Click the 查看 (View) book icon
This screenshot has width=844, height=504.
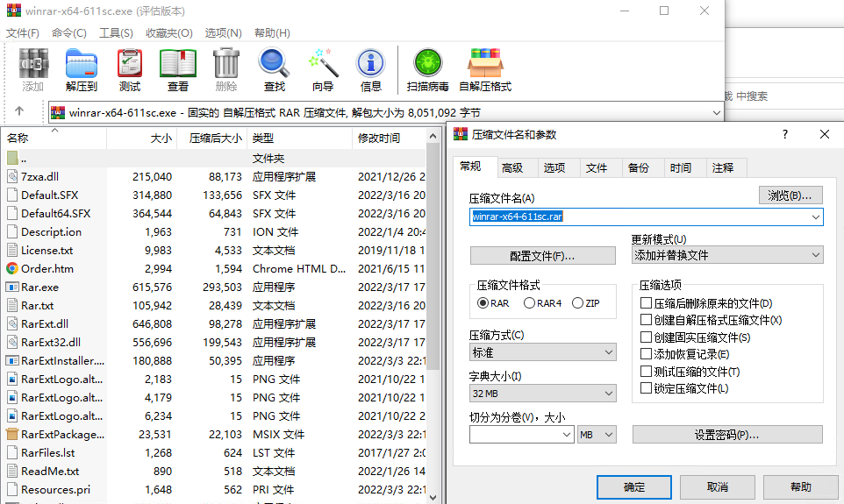[178, 63]
